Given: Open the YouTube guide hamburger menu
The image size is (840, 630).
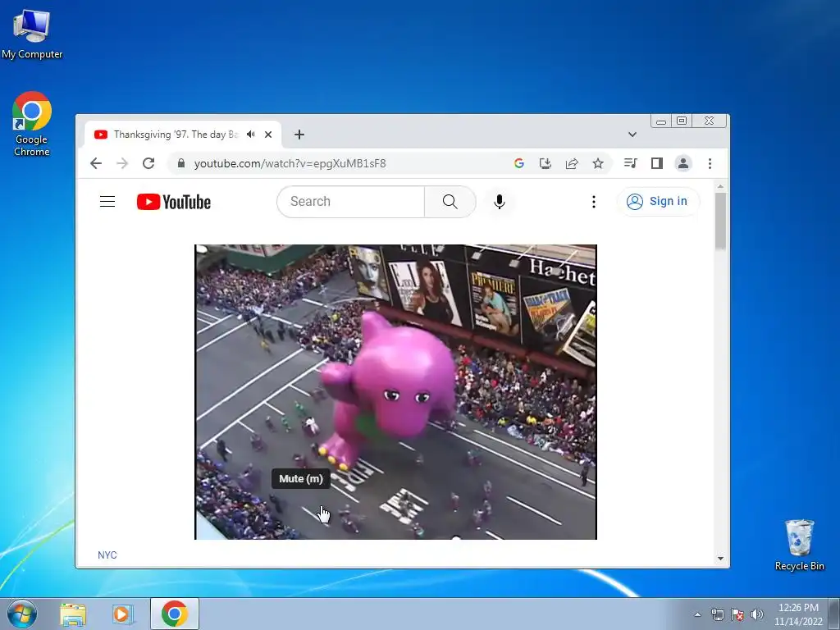Looking at the screenshot, I should click(x=107, y=202).
